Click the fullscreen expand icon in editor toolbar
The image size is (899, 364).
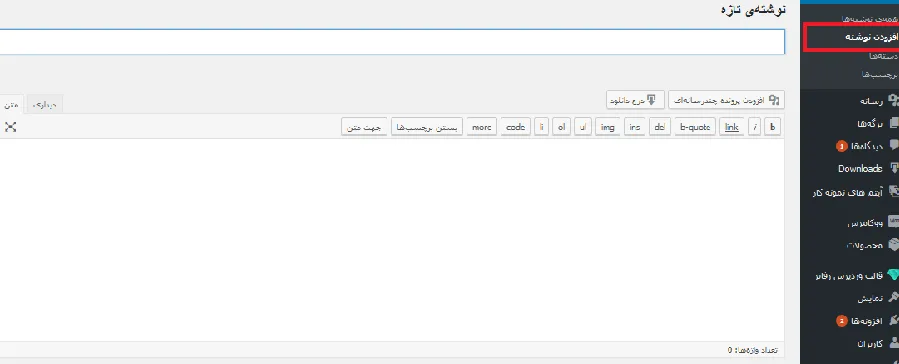[x=10, y=127]
